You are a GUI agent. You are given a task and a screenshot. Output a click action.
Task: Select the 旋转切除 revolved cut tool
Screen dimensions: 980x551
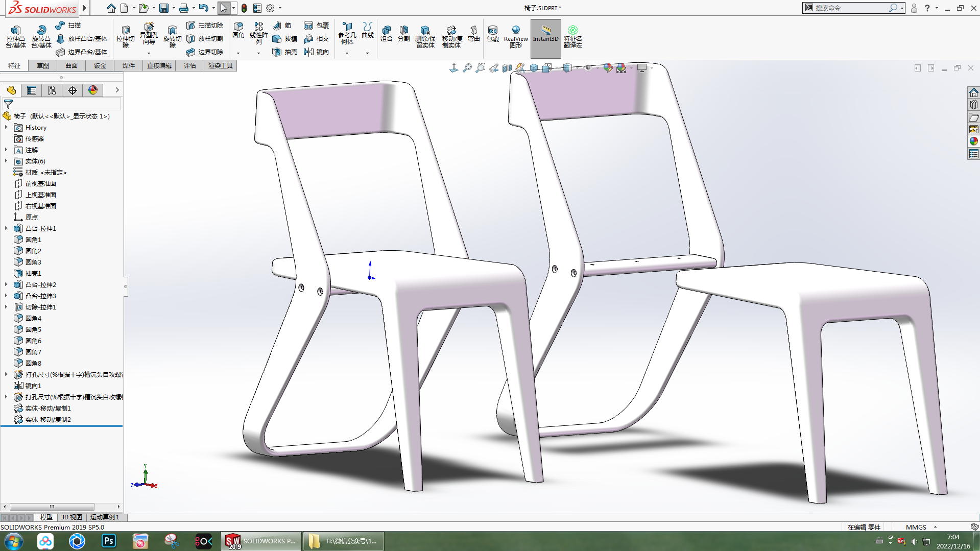tap(172, 37)
